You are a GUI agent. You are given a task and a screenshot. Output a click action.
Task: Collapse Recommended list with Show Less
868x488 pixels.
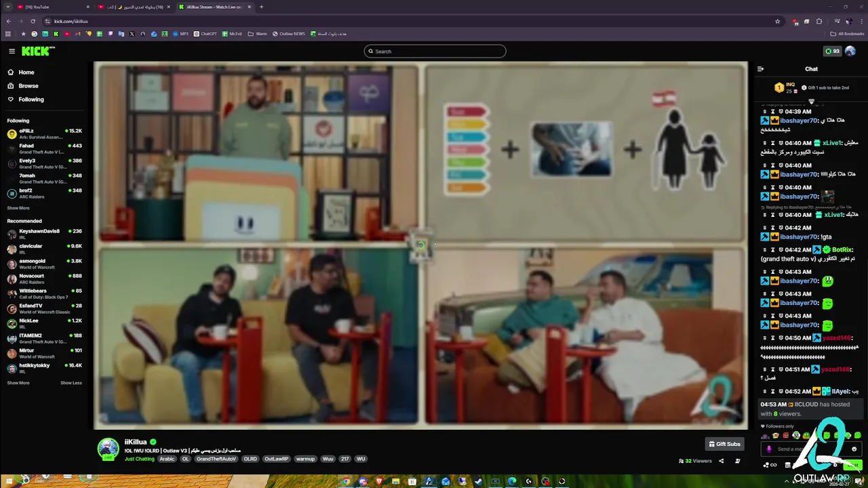click(71, 383)
